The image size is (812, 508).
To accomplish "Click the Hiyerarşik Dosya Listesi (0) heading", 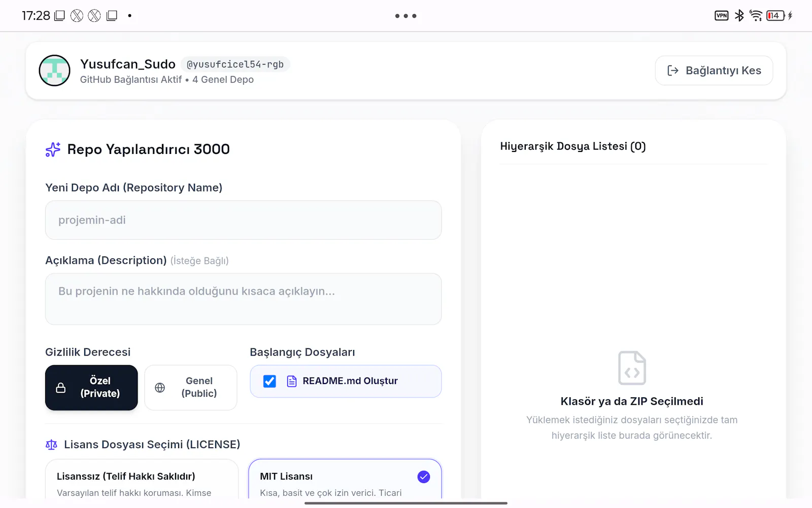I will (x=573, y=146).
